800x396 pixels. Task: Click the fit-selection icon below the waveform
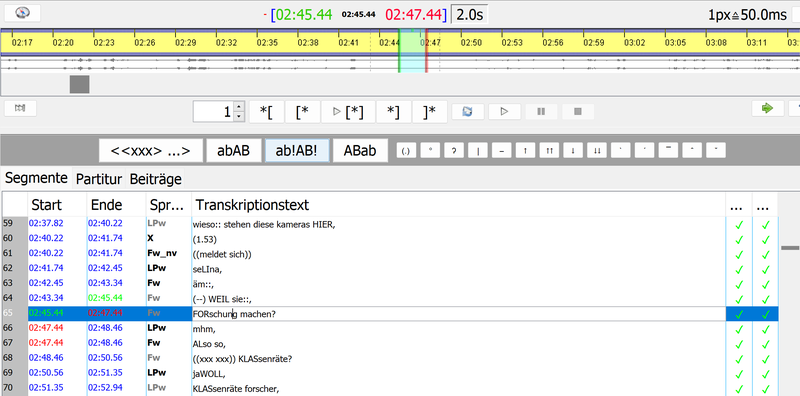(x=20, y=108)
